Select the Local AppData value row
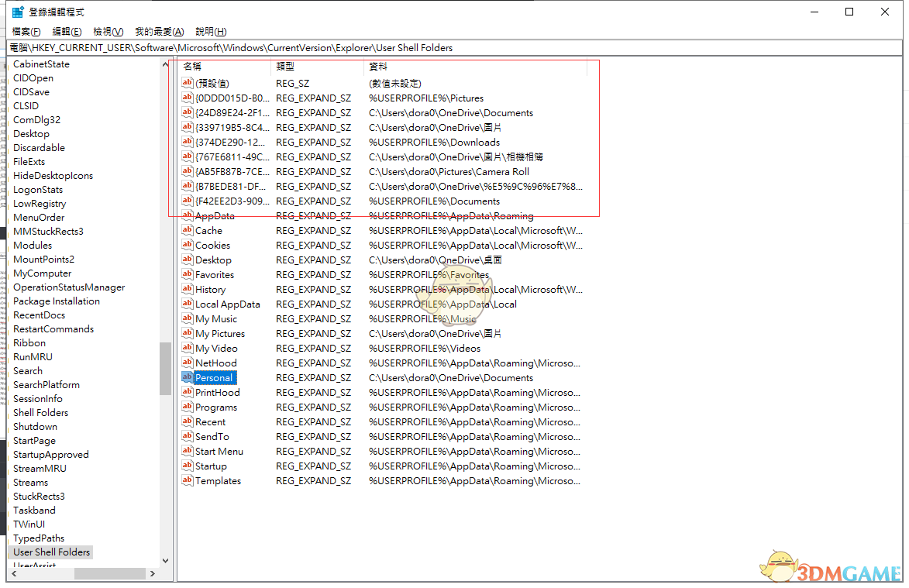The height and width of the screenshot is (588, 909). [x=227, y=304]
